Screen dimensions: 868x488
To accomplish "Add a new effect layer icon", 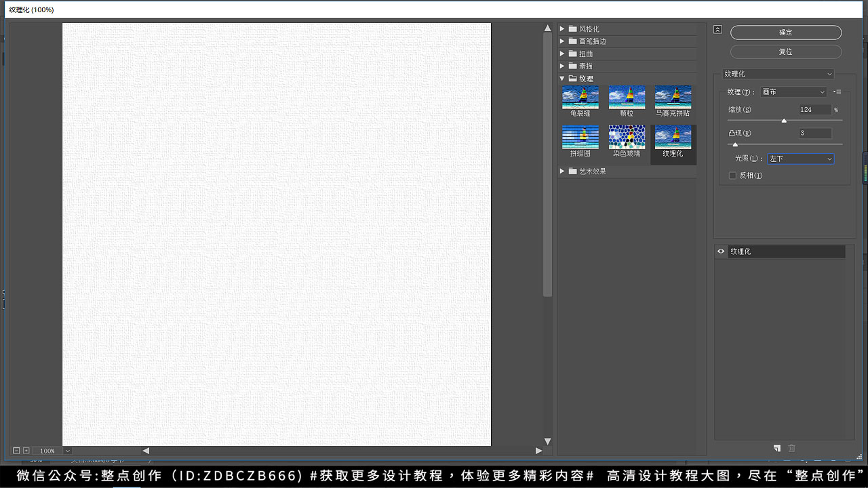I will click(777, 448).
